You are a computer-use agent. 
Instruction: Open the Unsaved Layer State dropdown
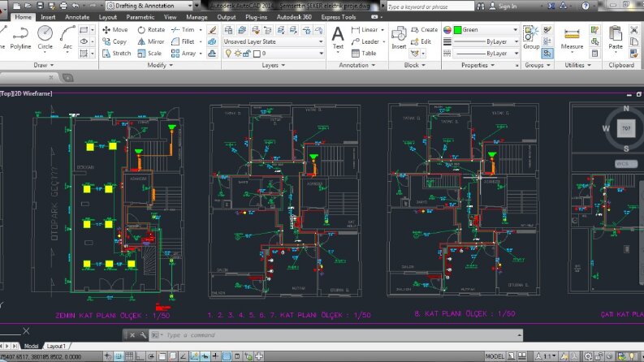tap(273, 41)
